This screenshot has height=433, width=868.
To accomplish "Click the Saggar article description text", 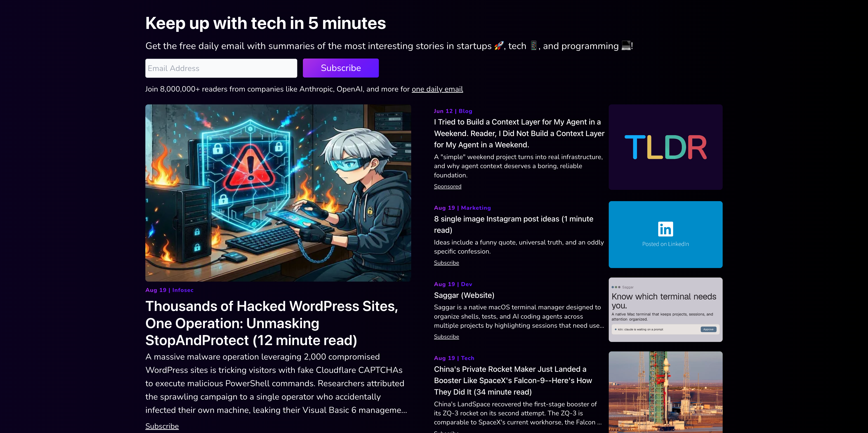I will pyautogui.click(x=519, y=316).
